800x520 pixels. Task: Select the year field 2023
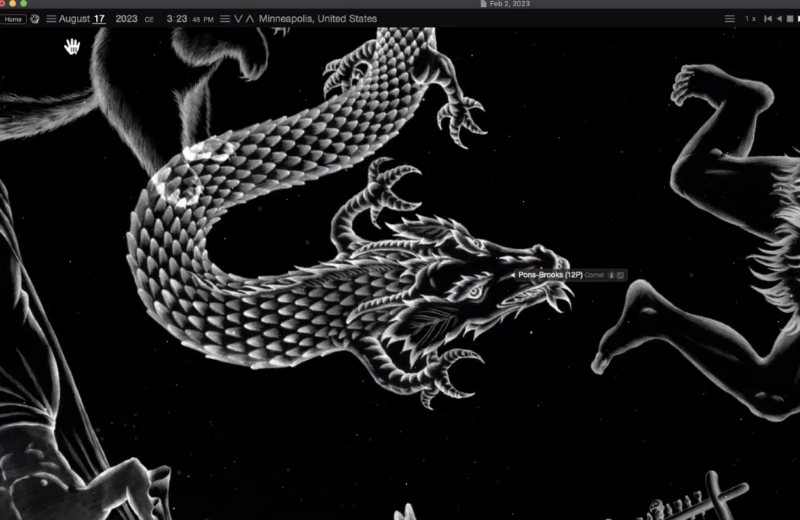pos(126,19)
